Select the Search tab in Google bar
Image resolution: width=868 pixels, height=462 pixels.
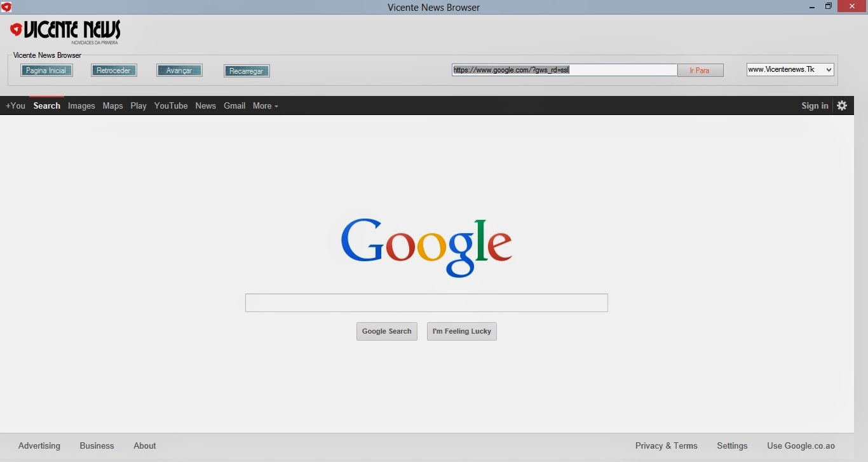click(47, 105)
